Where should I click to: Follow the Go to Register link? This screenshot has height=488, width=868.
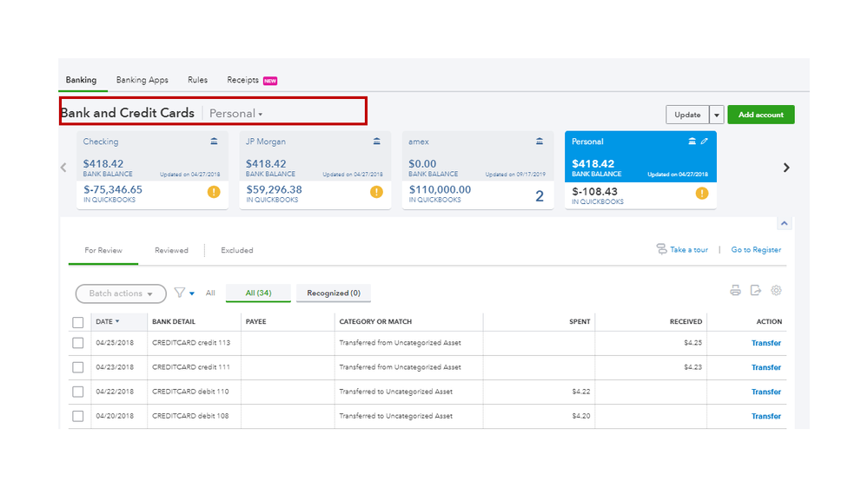pyautogui.click(x=756, y=250)
